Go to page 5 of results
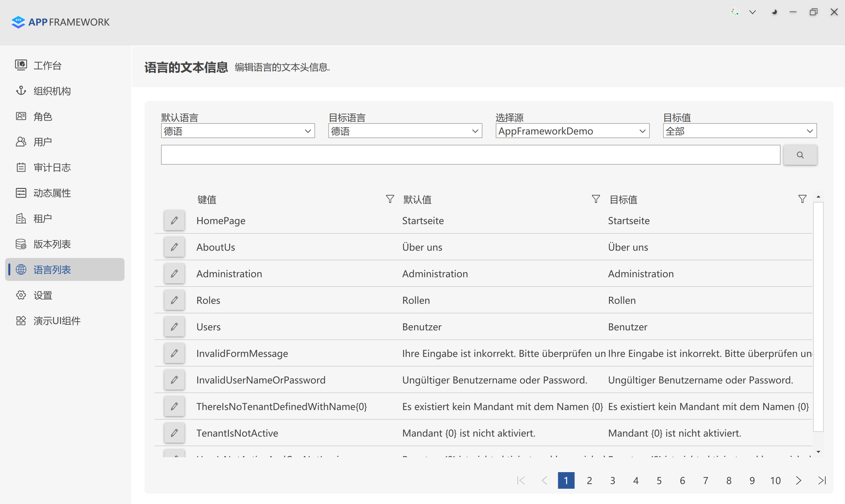 point(659,480)
